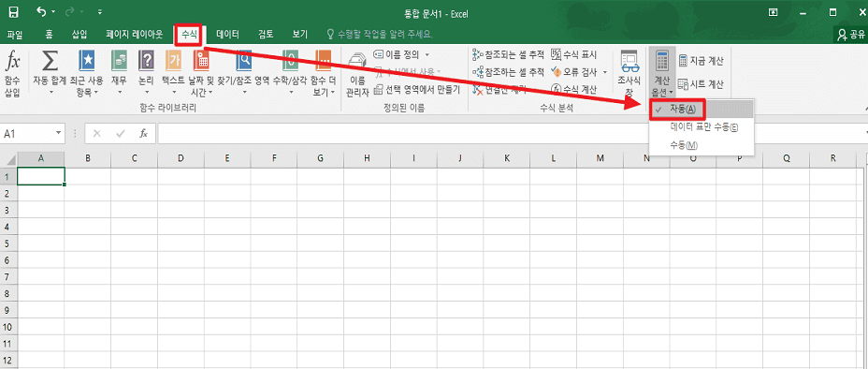Click the Save icon in quick access

tap(14, 12)
